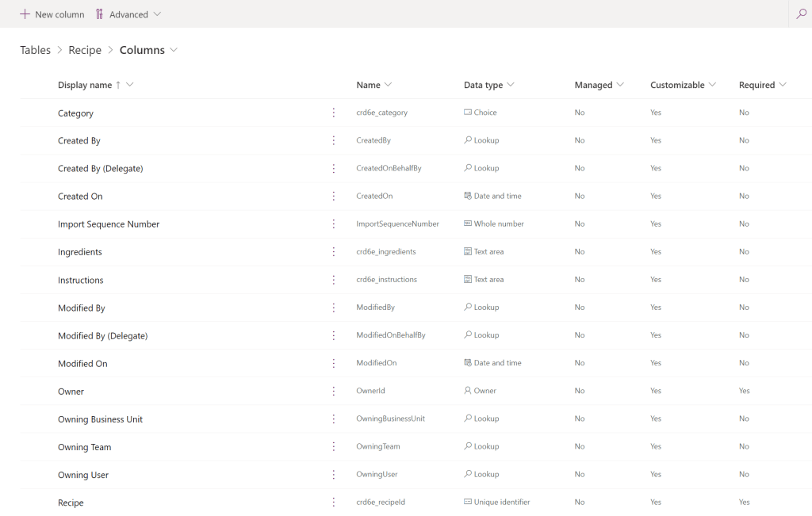The image size is (812, 516).
Task: Click the Owner data type cell
Action: click(x=480, y=391)
